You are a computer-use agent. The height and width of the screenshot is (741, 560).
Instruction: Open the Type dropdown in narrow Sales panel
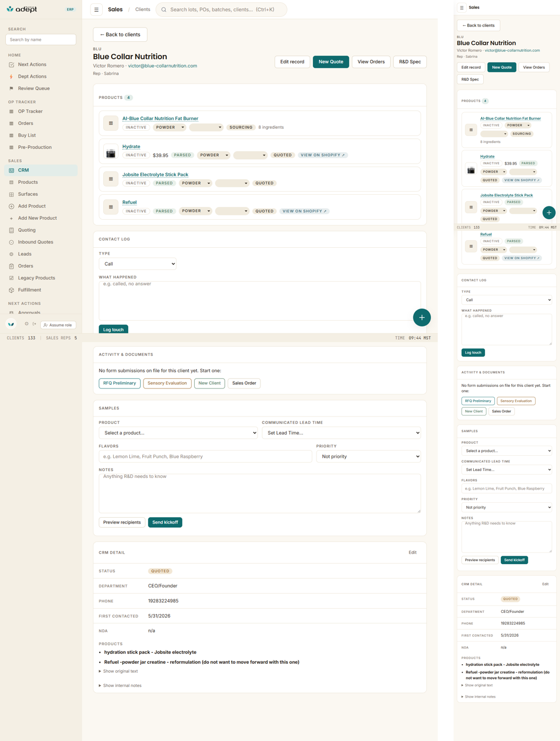click(x=507, y=300)
